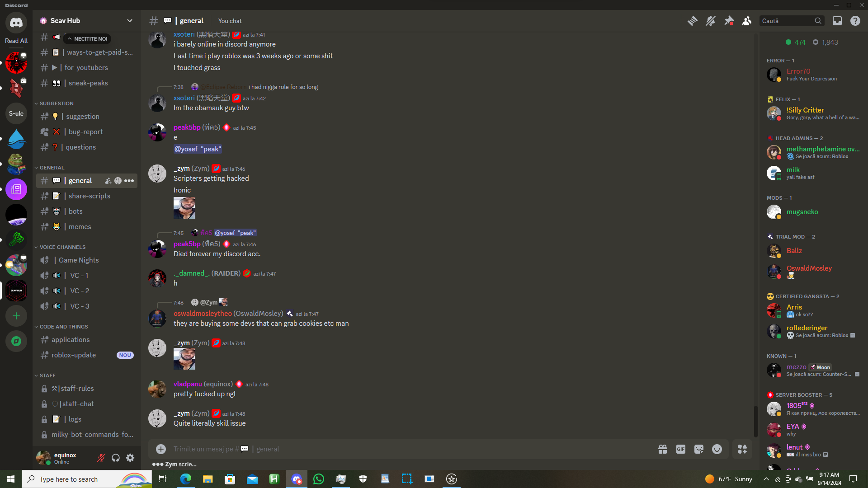Toggle the member list visibility
868x488 pixels.
coord(747,21)
